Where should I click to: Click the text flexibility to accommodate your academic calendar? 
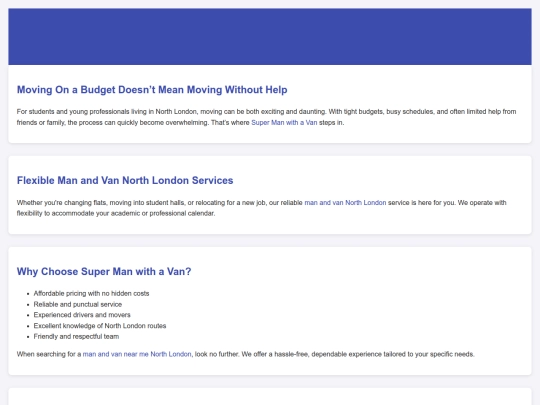tap(116, 214)
